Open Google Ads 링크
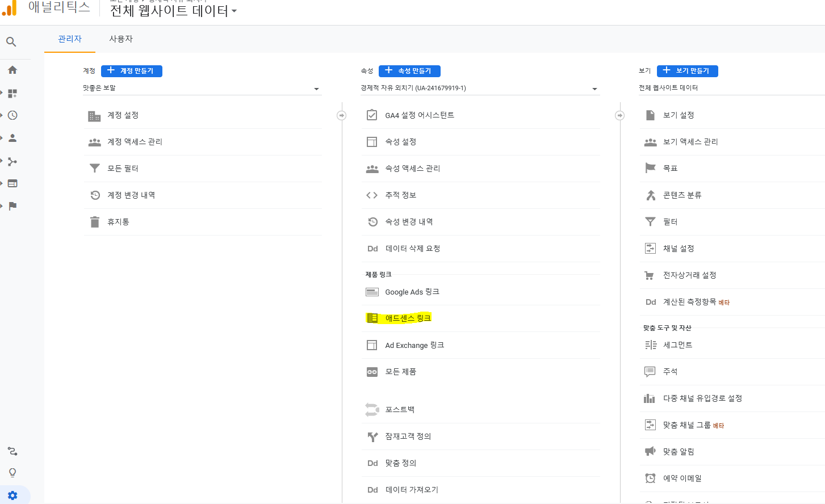This screenshot has height=504, width=825. 480,292
